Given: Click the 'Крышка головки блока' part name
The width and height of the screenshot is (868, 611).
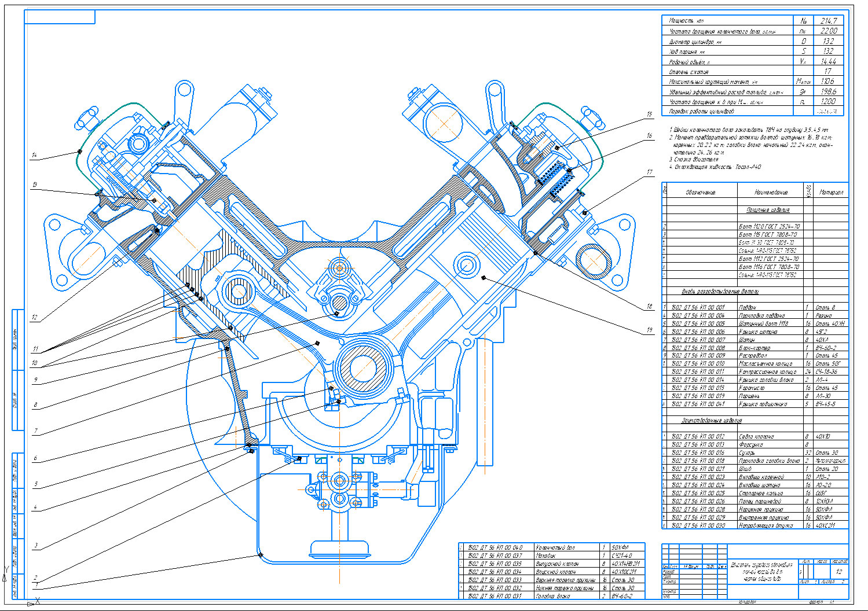Looking at the screenshot, I should pos(766,380).
